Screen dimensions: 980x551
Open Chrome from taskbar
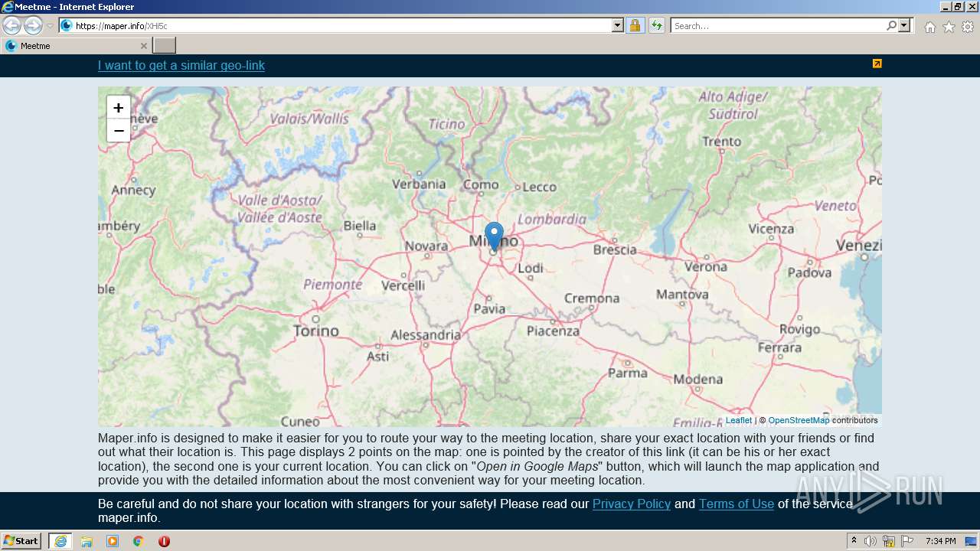coord(139,541)
